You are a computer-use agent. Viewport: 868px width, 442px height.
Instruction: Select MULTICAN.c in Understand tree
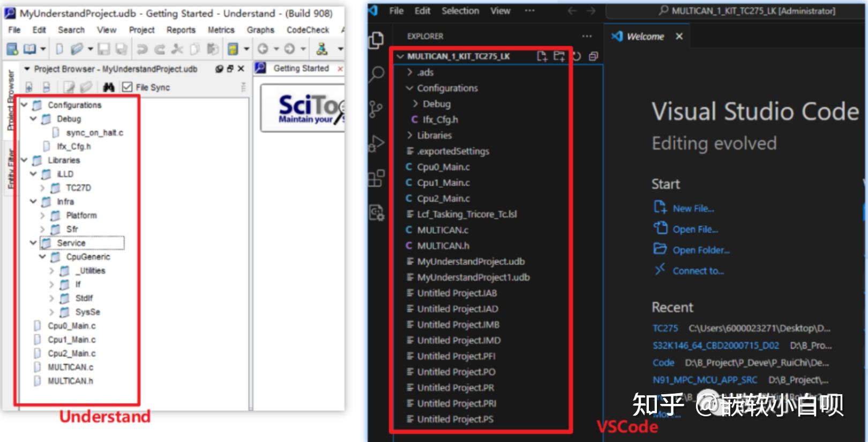click(x=70, y=367)
